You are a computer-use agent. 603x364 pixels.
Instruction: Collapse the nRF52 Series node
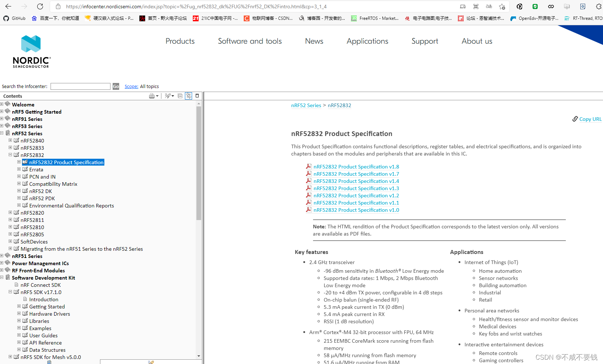click(x=2, y=133)
